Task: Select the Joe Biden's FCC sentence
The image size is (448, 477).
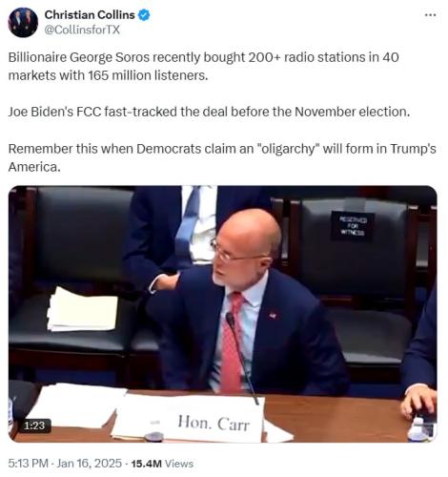Action: click(x=209, y=112)
